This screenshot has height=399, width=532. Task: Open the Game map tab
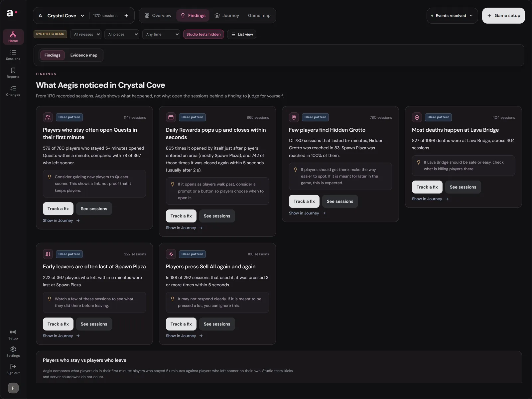tap(259, 16)
